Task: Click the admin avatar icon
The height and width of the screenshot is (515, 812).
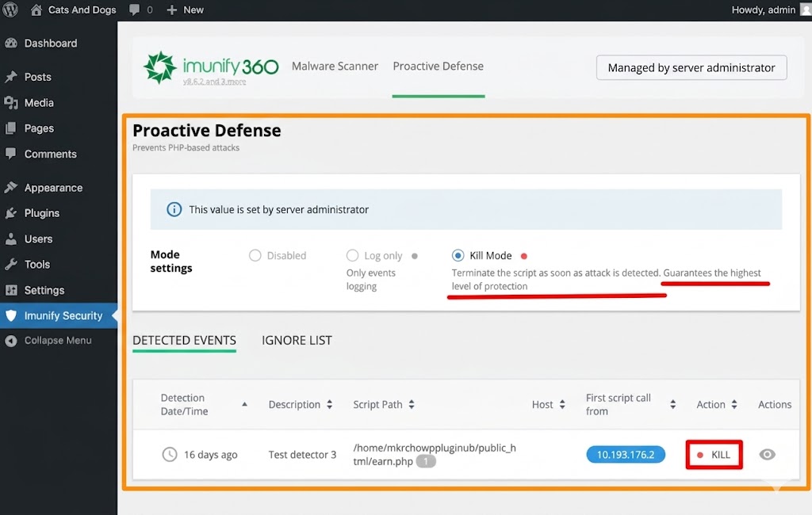Action: click(806, 10)
